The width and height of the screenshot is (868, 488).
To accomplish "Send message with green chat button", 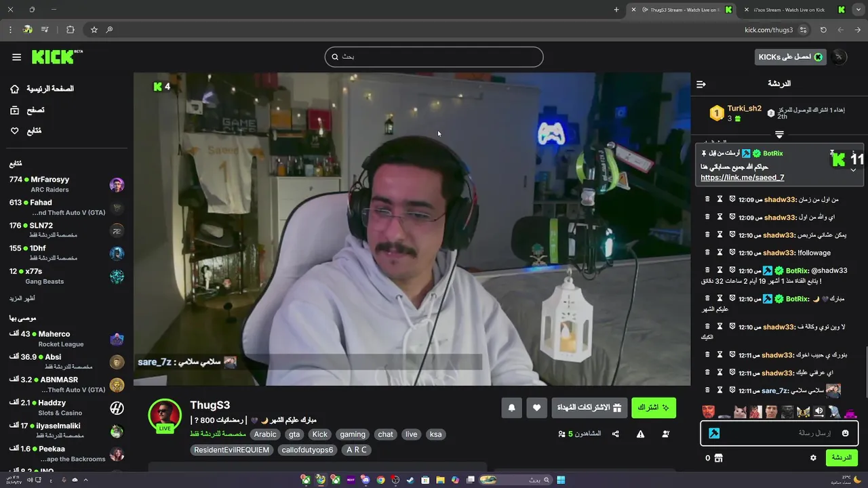I will tap(842, 457).
